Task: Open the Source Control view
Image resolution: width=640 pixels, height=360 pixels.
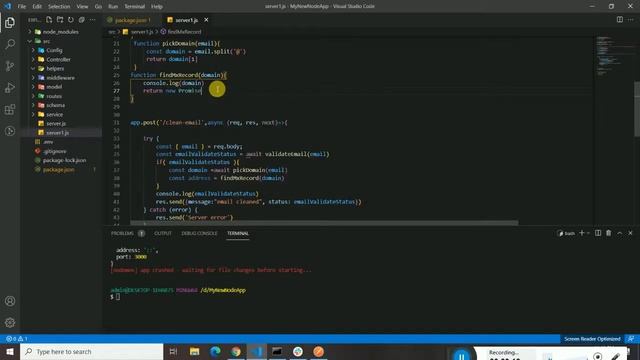Action: tap(10, 66)
